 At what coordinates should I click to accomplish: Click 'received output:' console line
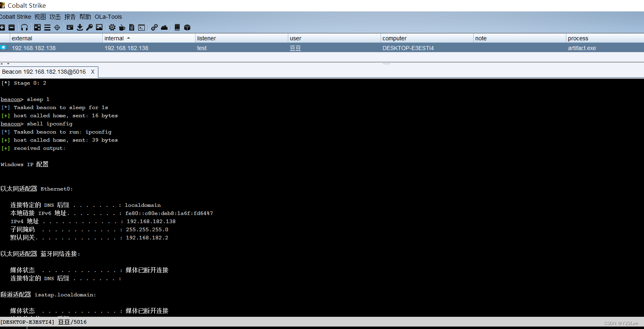pyautogui.click(x=33, y=148)
